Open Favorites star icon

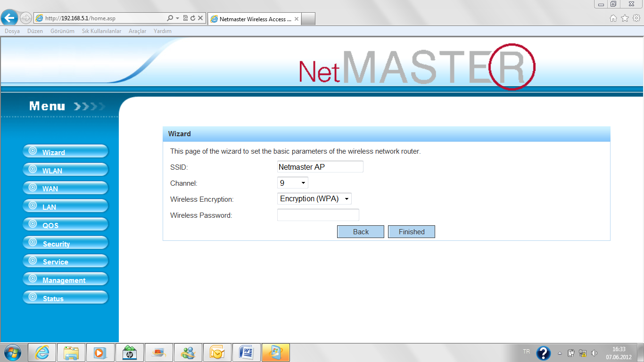point(625,18)
